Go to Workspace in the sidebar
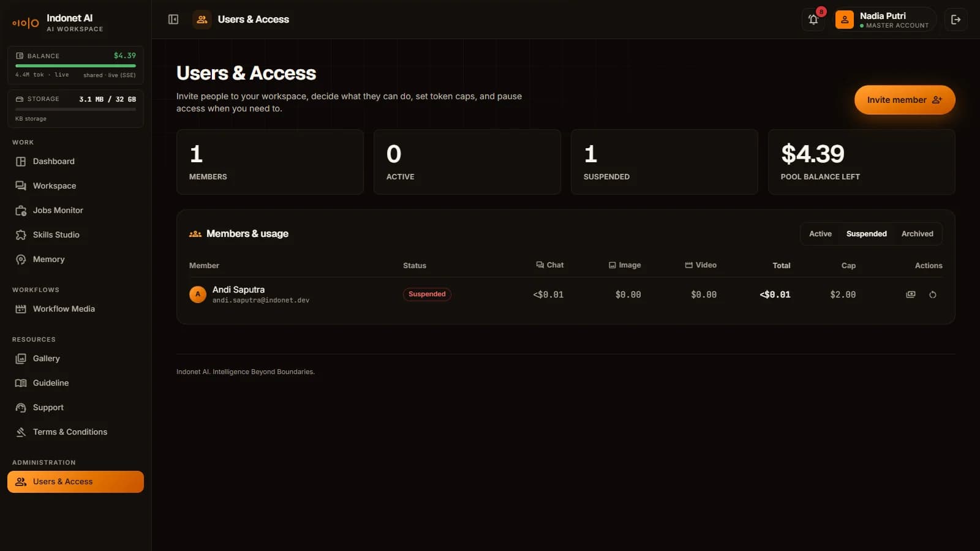Image resolution: width=980 pixels, height=551 pixels. 75,186
